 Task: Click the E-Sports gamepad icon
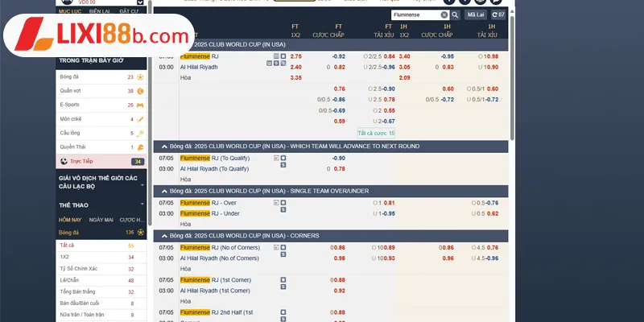click(140, 105)
